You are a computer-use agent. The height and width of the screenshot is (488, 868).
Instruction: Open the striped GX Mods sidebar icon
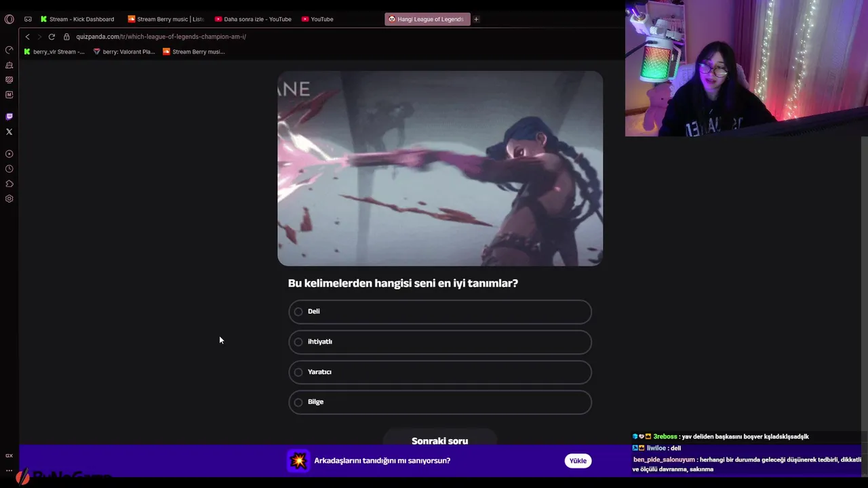9,80
